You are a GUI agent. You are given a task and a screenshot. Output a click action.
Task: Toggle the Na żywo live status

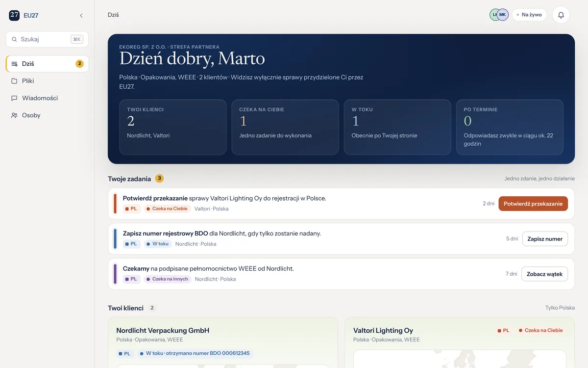click(x=529, y=15)
